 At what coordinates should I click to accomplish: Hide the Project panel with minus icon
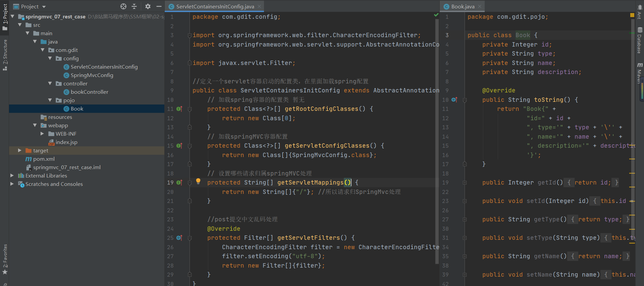[159, 6]
